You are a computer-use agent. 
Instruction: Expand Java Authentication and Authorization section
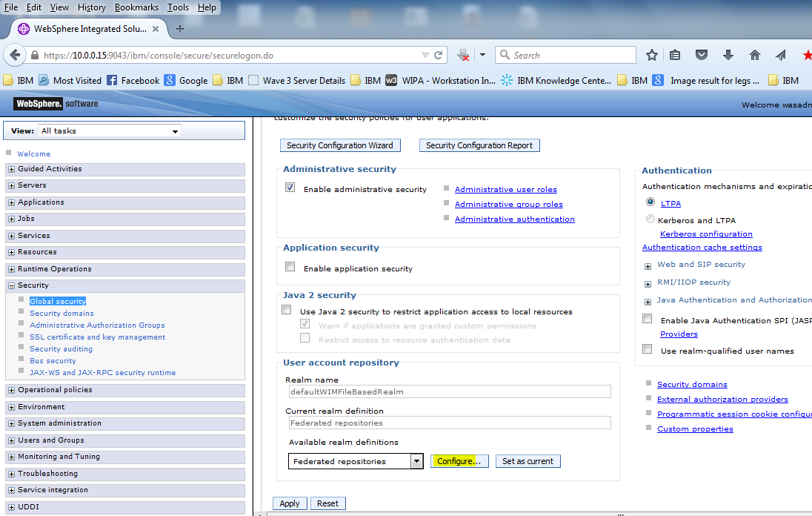click(648, 302)
